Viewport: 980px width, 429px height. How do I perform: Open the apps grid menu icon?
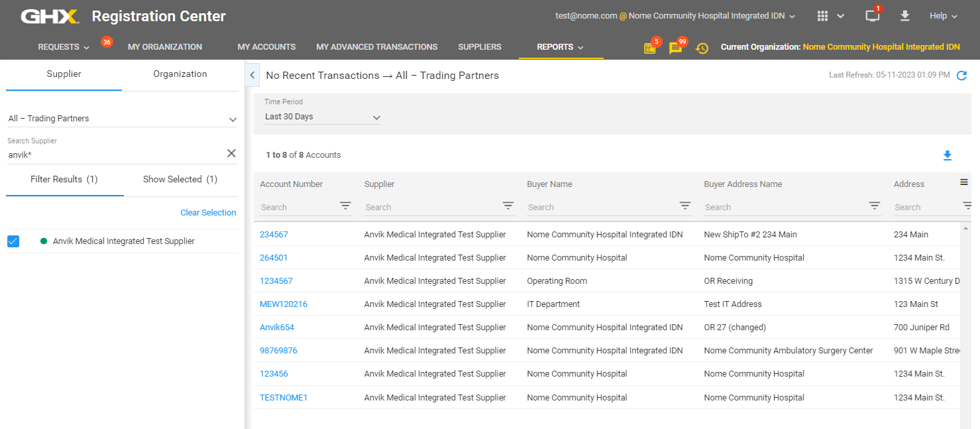coord(822,16)
